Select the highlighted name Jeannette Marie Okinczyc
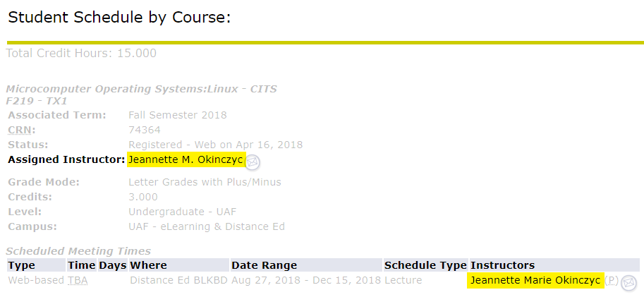This screenshot has width=644, height=297. pos(535,281)
